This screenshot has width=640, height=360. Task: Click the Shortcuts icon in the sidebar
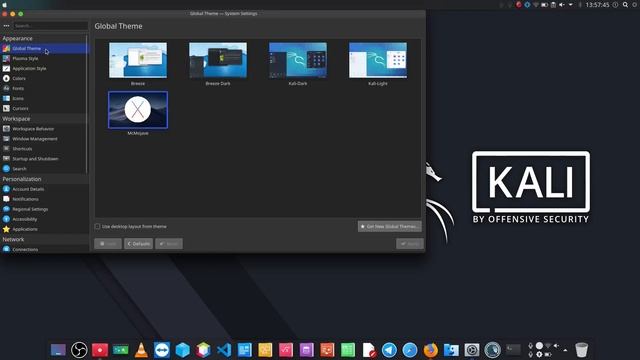point(6,149)
